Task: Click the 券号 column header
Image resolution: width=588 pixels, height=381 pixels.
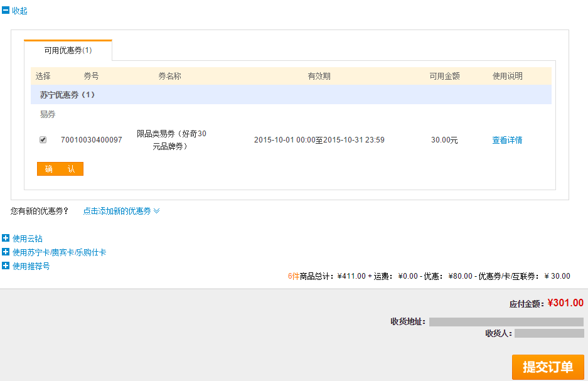Action: tap(91, 76)
